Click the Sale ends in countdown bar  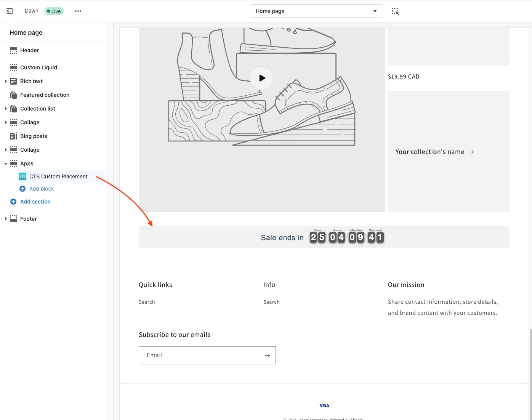coord(324,237)
